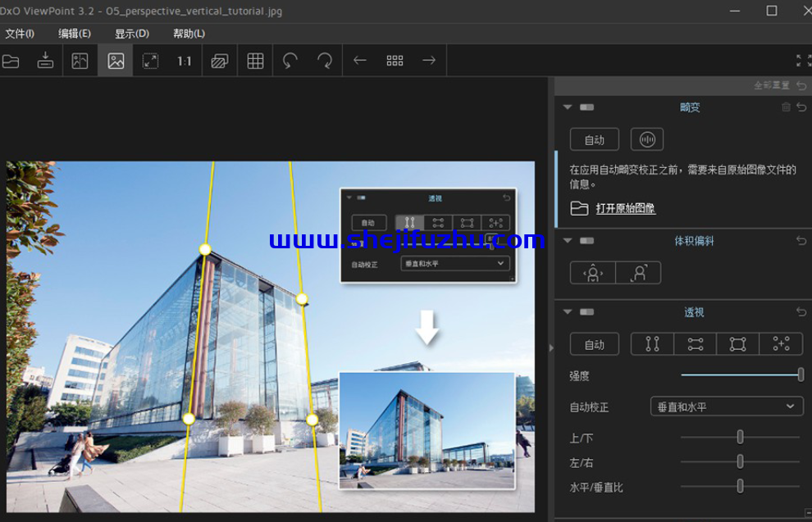
Task: Delete distortion correction with trash icon
Action: 786,107
